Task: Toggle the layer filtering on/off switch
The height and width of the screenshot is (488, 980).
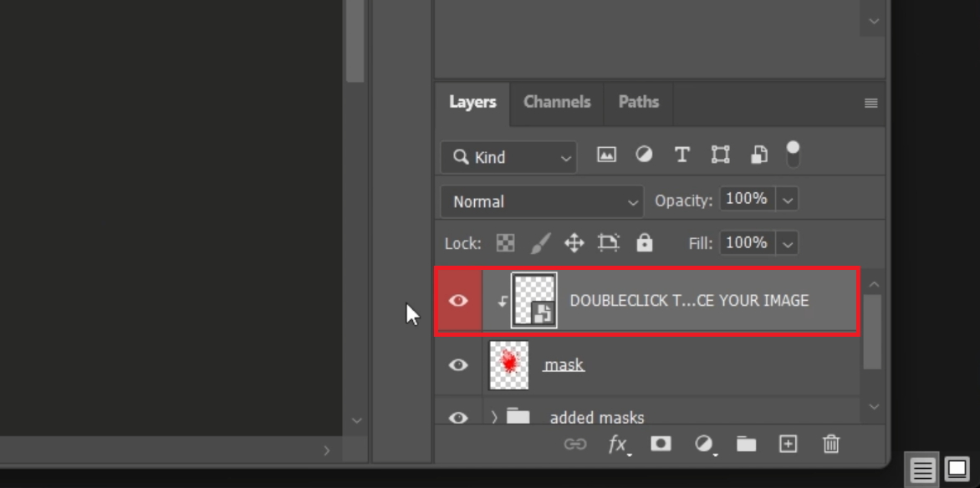Action: point(793,155)
